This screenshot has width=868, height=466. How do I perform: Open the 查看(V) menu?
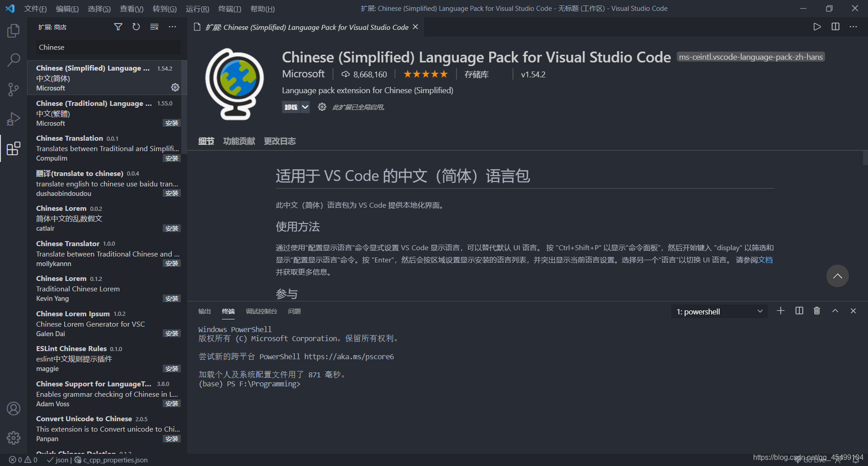132,9
